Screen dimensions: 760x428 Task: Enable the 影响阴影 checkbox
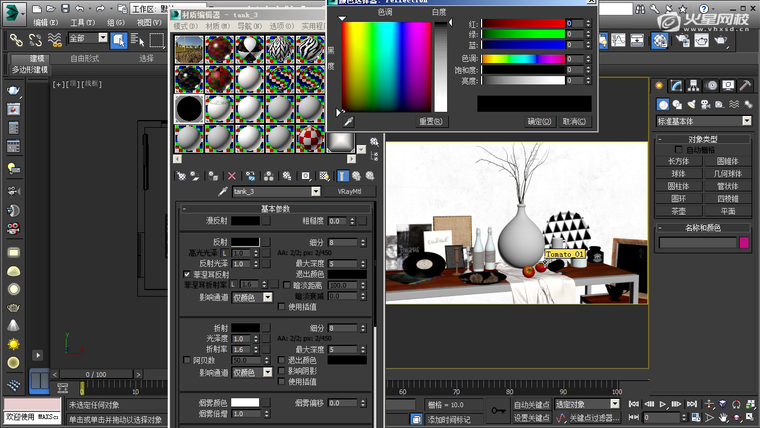tap(283, 371)
